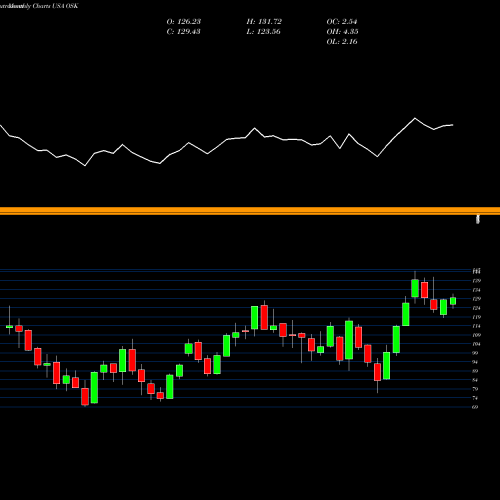The image size is (500, 500).
Task: Click the 69 price axis label
Action: [x=475, y=407]
